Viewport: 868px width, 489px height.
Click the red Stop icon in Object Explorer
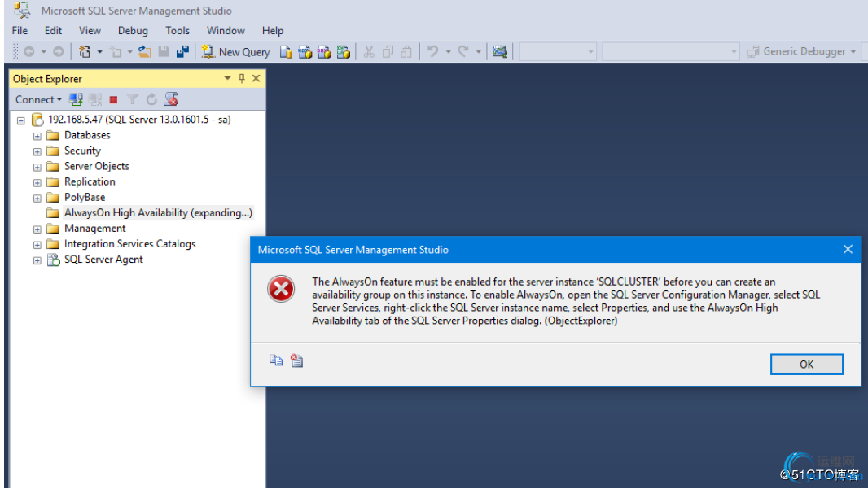(x=113, y=99)
